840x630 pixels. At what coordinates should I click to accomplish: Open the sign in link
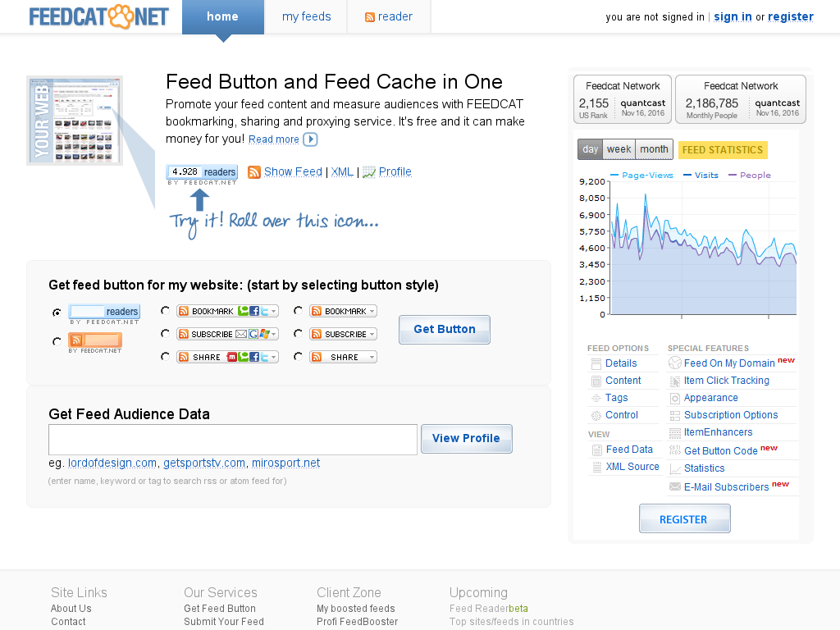[x=733, y=16]
